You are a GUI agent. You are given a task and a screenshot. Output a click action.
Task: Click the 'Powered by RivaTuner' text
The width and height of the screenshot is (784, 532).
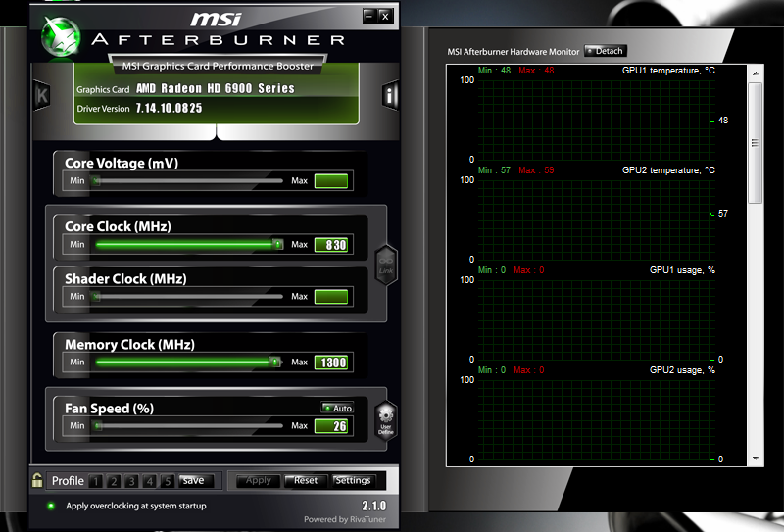pos(345,519)
